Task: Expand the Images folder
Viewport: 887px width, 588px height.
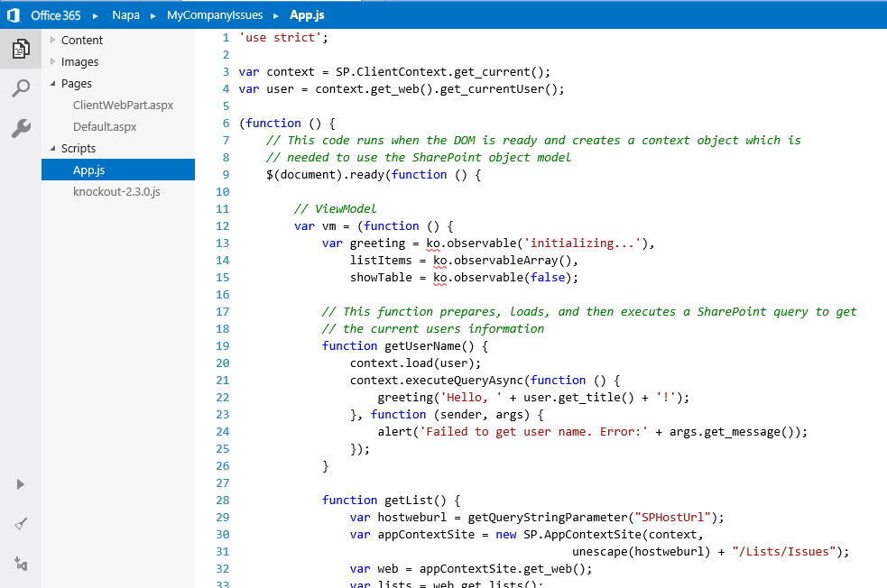Action: pos(54,61)
